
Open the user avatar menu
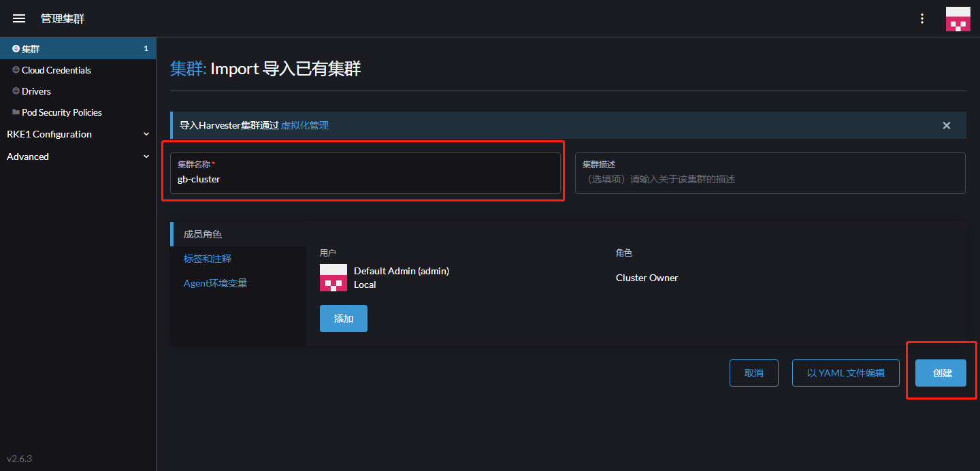(x=958, y=19)
